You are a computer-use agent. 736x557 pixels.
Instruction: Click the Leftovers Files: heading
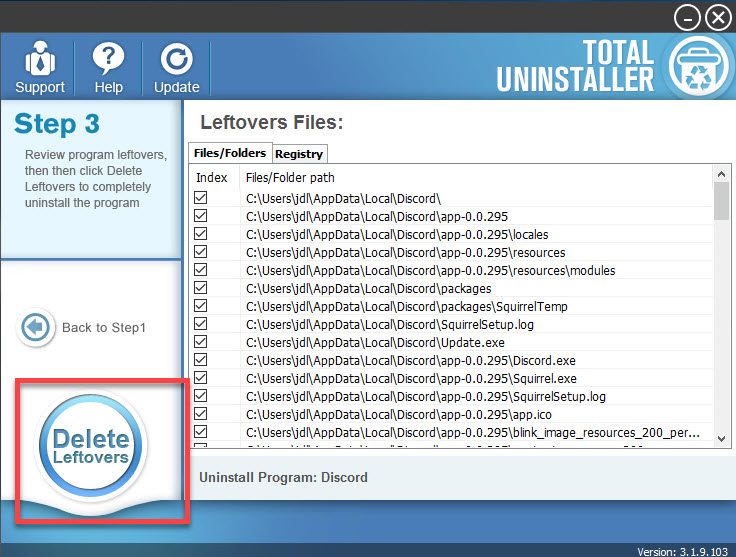click(272, 122)
